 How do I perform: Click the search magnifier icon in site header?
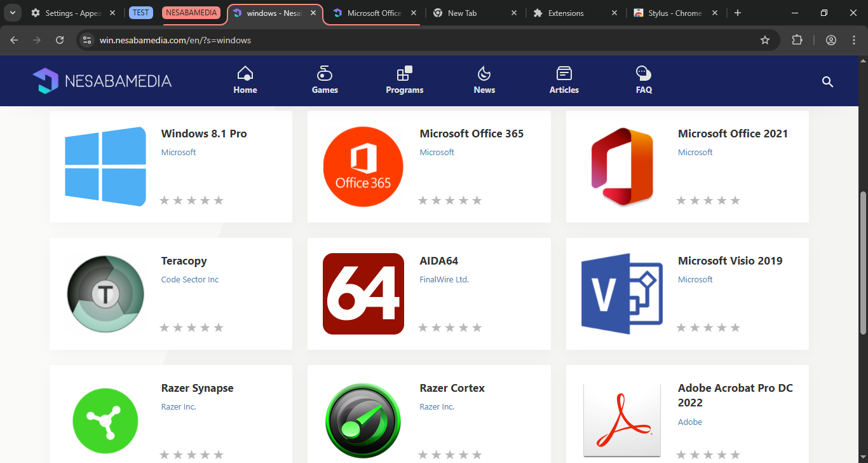tap(827, 81)
